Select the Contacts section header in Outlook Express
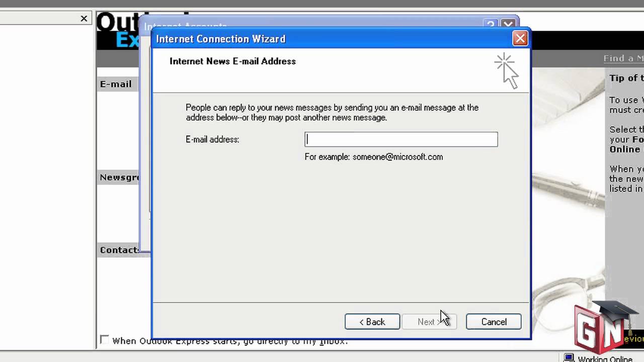 coord(119,250)
